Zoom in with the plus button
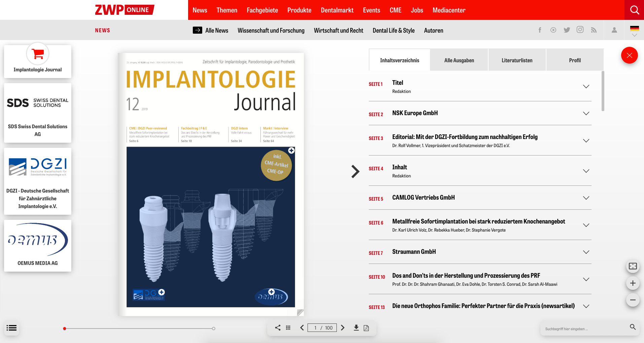644x343 pixels. click(633, 283)
